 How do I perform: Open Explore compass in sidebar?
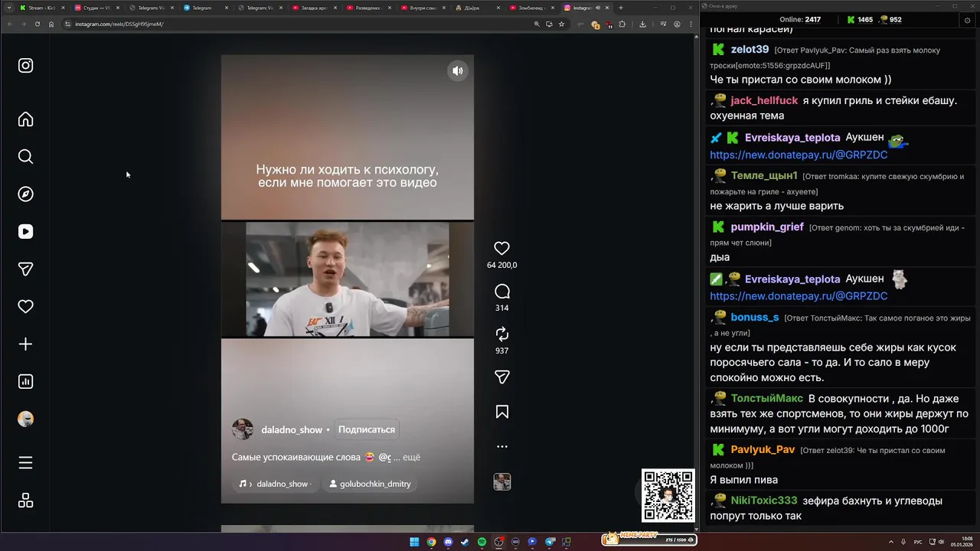[x=25, y=194]
